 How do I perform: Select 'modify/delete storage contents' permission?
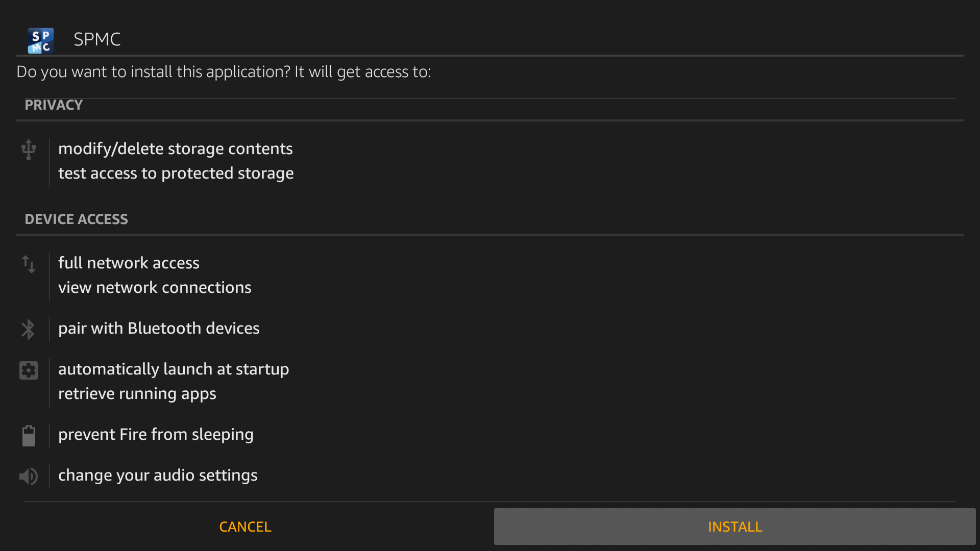pos(175,148)
